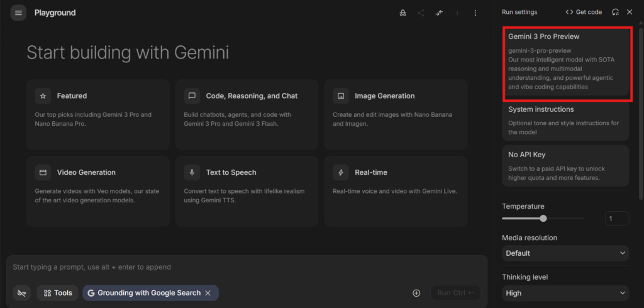
Task: Click the add media plus-circle icon
Action: (416, 293)
